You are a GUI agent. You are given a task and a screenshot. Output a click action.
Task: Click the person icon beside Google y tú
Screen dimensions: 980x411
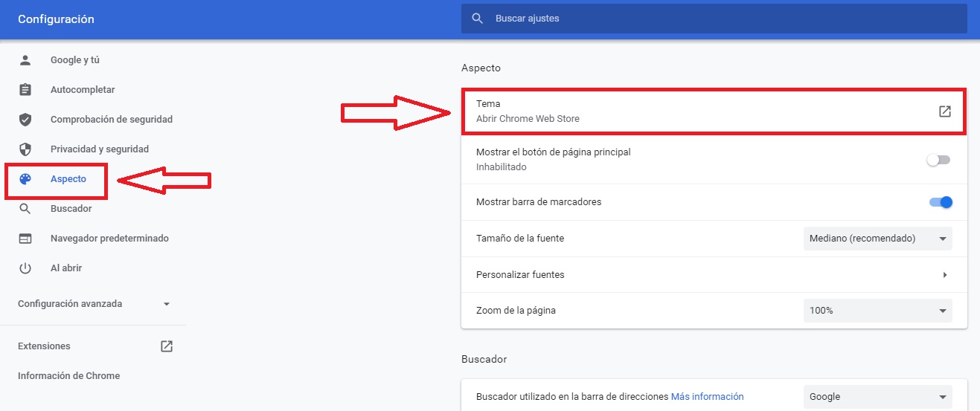[x=25, y=59]
